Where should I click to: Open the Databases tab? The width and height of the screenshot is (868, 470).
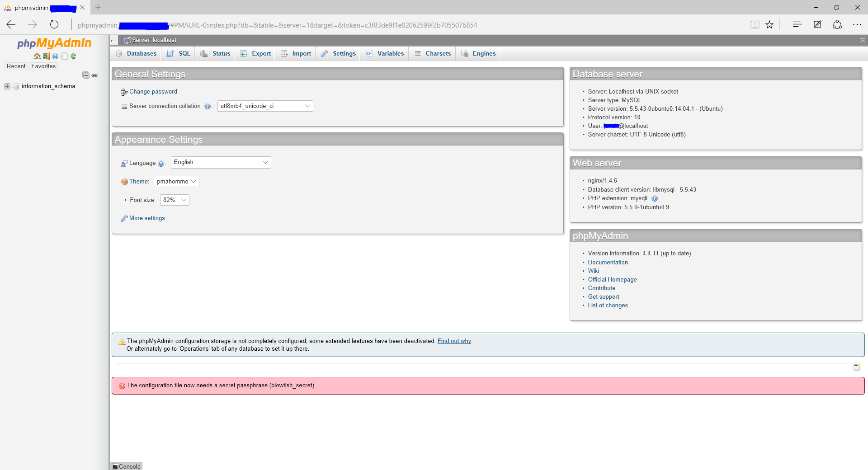point(136,54)
